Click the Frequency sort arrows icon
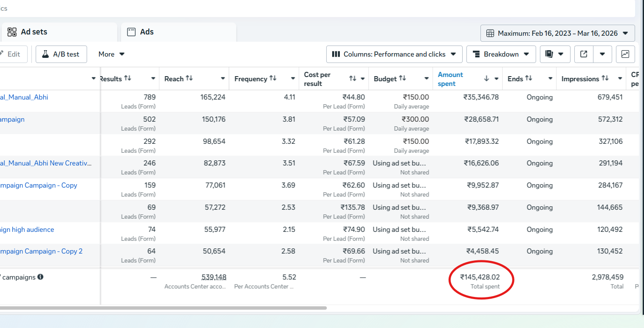The image size is (644, 328). [x=273, y=78]
